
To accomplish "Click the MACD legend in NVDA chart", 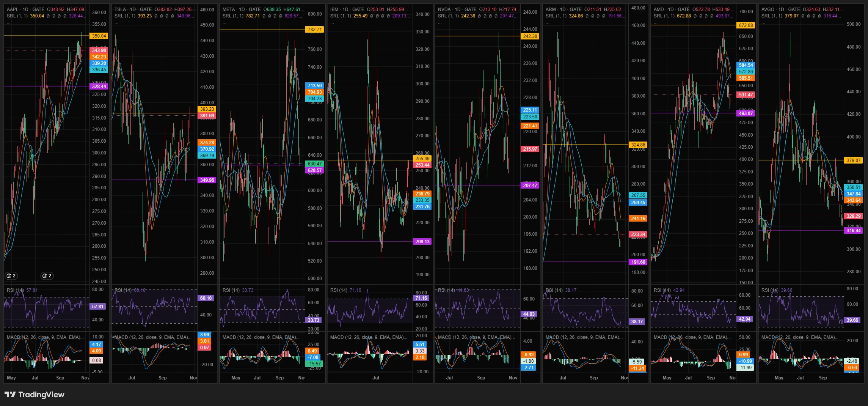I will click(x=476, y=337).
